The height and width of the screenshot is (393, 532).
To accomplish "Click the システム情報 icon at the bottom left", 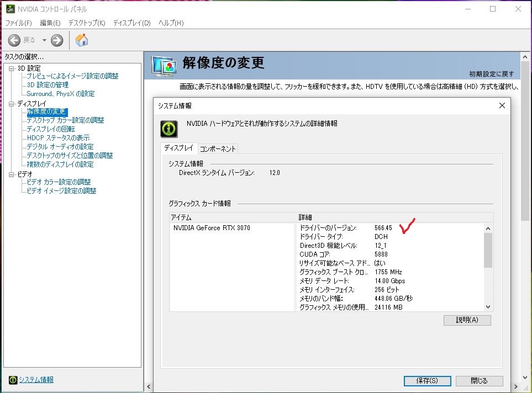I will click(x=13, y=380).
